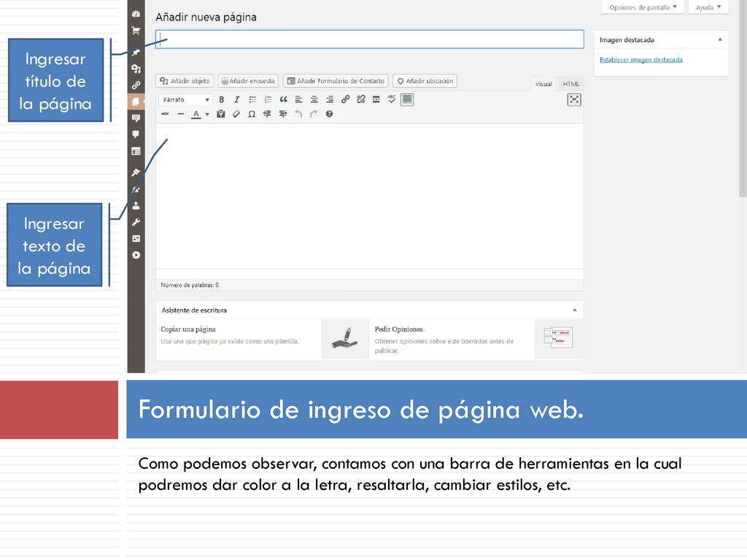Image resolution: width=747 pixels, height=560 pixels.
Task: Click the Copiar una página hand-and-pen thumbnail
Action: coord(345,338)
